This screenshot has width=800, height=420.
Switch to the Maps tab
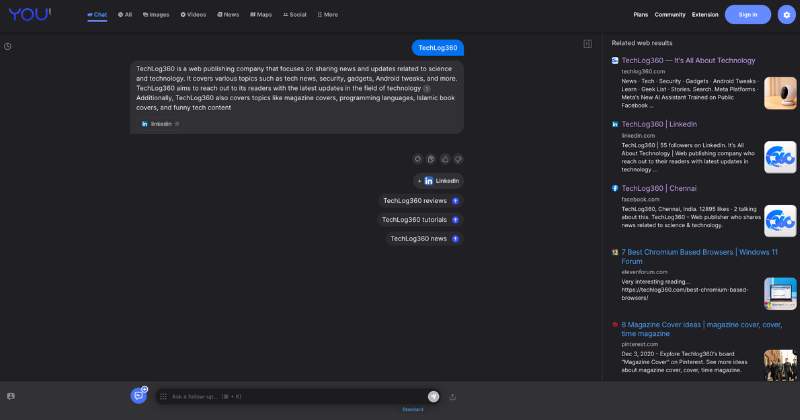pos(261,15)
